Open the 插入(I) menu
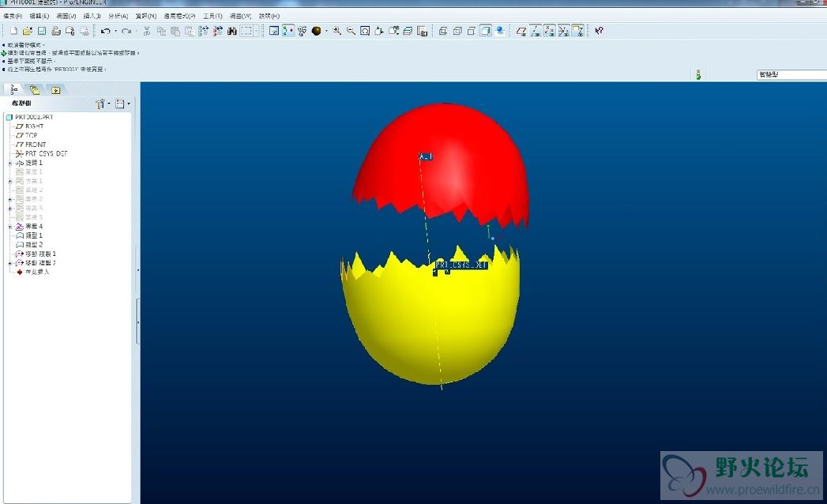The height and width of the screenshot is (504, 827). pos(92,17)
